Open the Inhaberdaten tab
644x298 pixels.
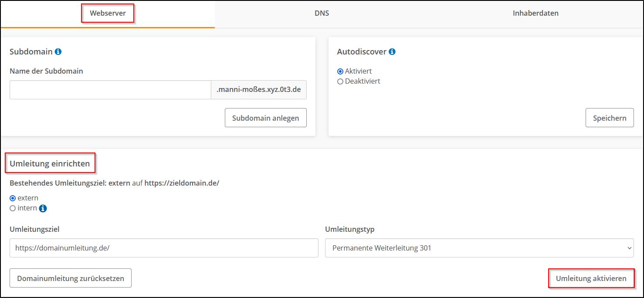535,13
